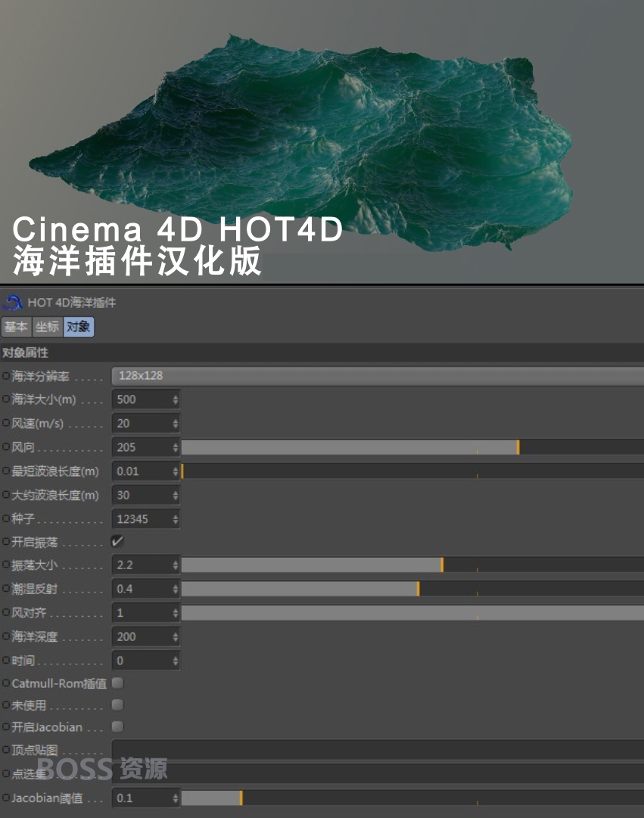644x818 pixels.
Task: Switch to the 基本 tab
Action: [16, 327]
